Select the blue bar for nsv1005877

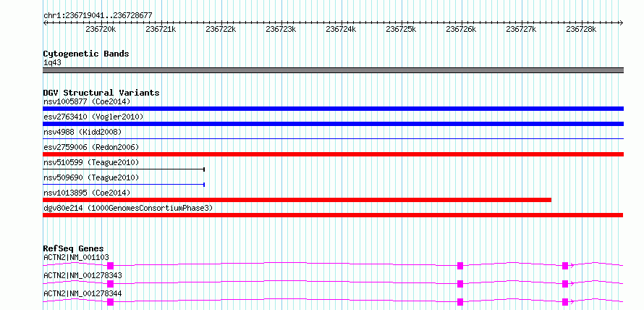333,109
